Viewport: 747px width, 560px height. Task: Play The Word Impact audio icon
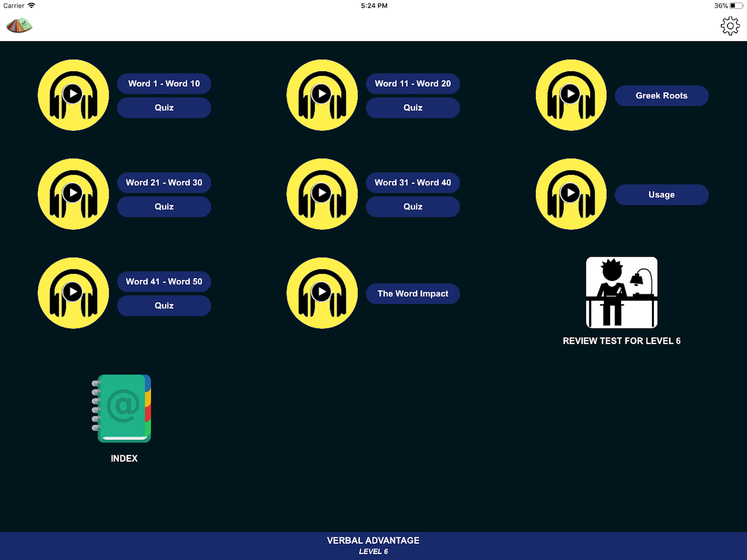[322, 293]
